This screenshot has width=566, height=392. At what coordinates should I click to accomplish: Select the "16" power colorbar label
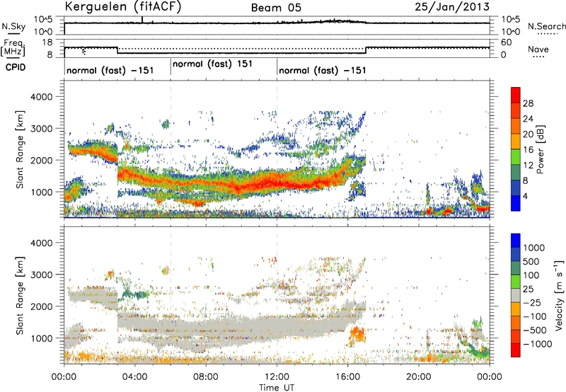pyautogui.click(x=528, y=150)
